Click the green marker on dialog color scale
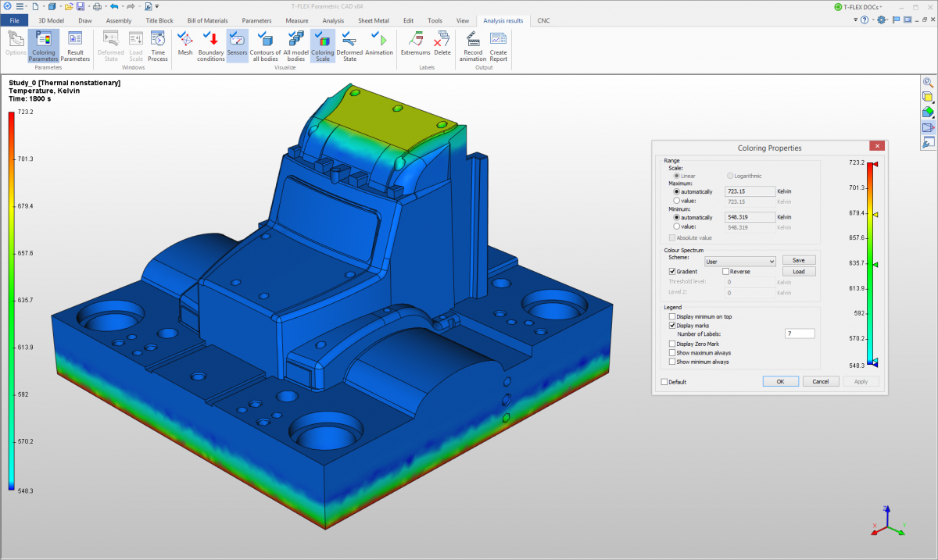The image size is (938, 560). coord(875,265)
